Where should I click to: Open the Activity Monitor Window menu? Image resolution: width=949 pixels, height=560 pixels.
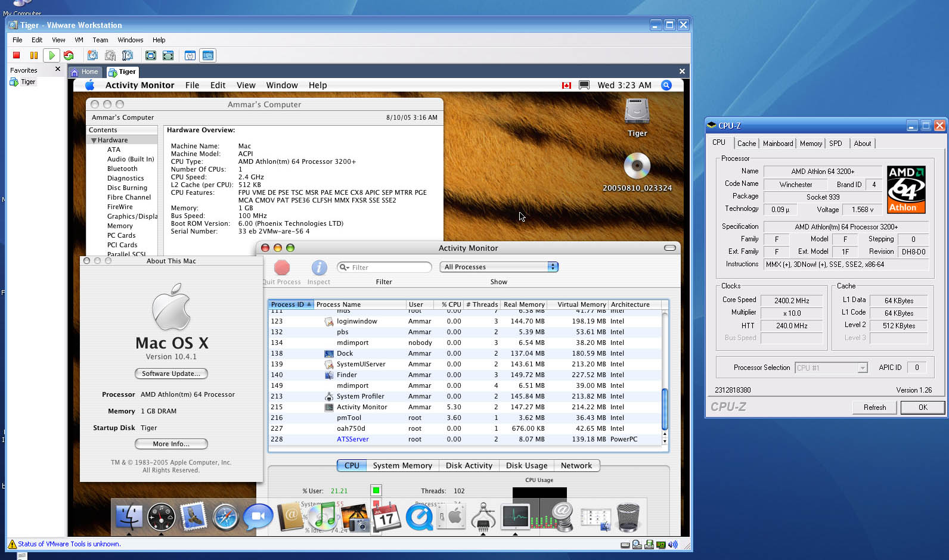pos(282,85)
